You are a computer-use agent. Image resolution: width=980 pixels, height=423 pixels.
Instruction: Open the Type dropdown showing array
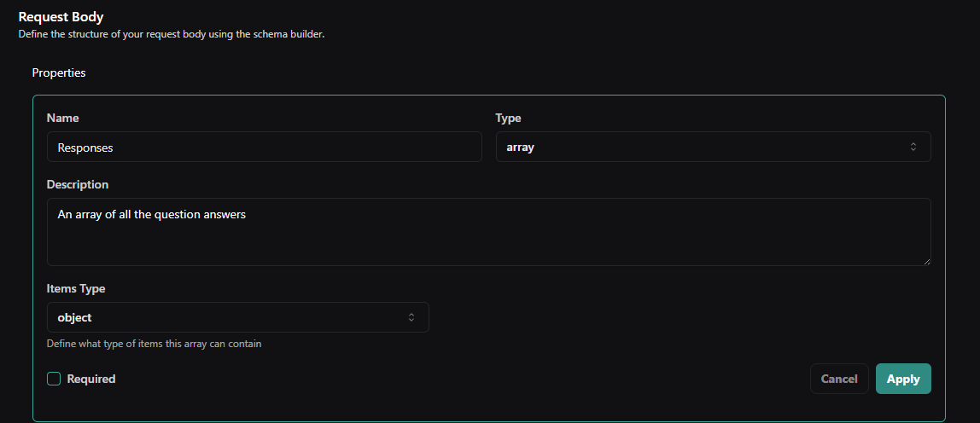point(712,147)
